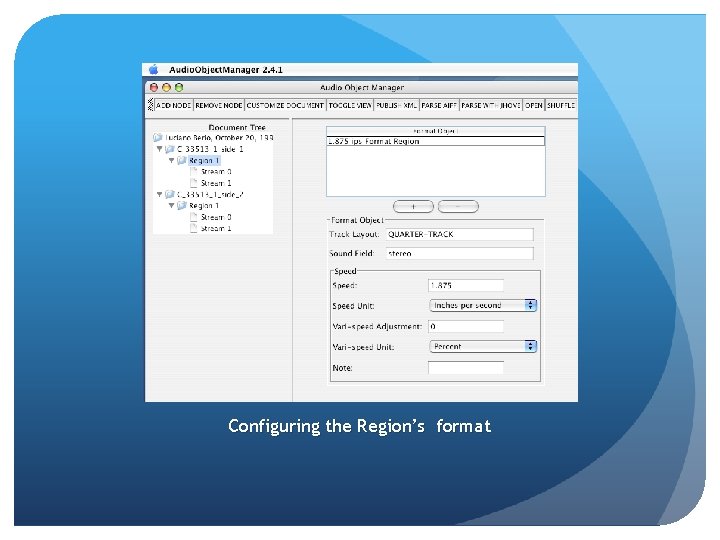Click PARSE WITH JHOVE in the toolbar
720x540 pixels.
tap(491, 105)
